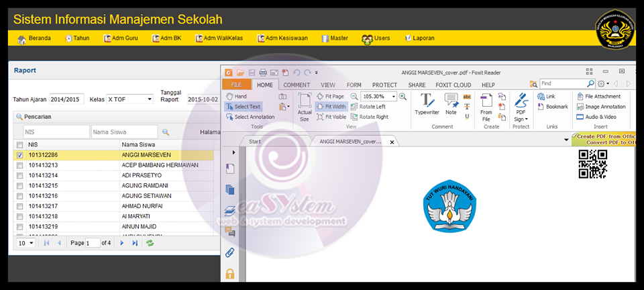Uncheck the ANGGI MARSEVEN row checkbox

[x=19, y=155]
